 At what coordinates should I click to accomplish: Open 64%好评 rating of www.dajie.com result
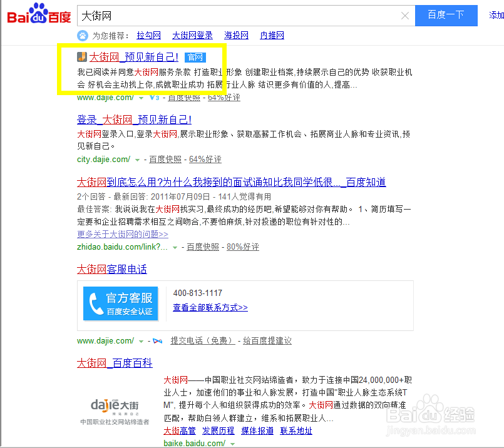(224, 98)
